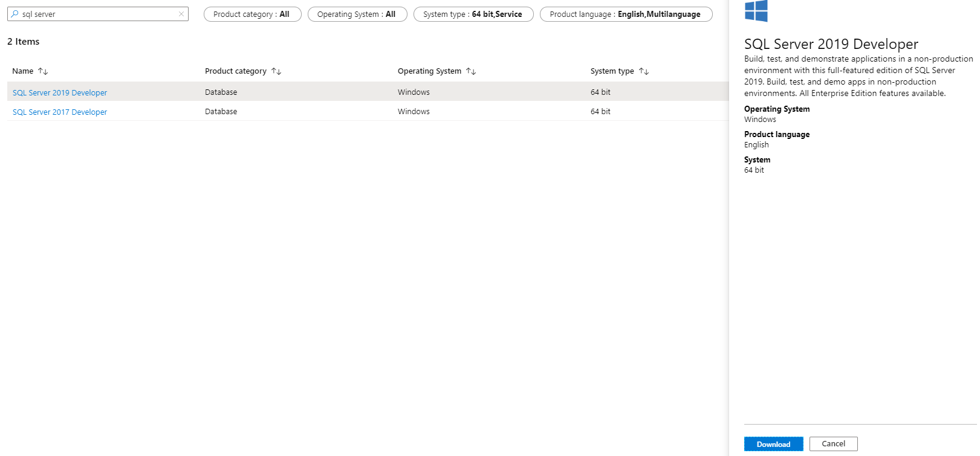Viewport: 980px width, 456px height.
Task: Click the SQL Server 2019 Developer panel title
Action: pyautogui.click(x=831, y=44)
